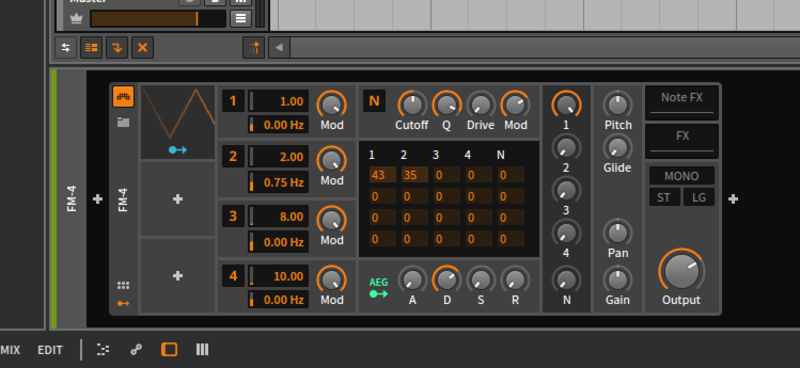Toggle the orange down-turn arrow icon

tap(117, 48)
